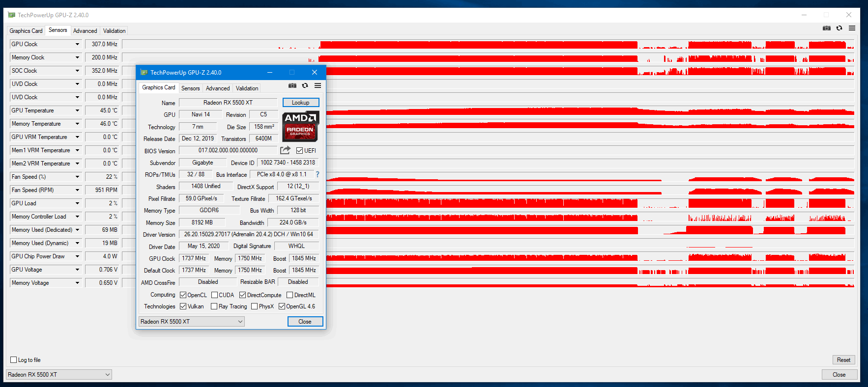Click Close button in Sensors window
This screenshot has width=868, height=387.
[x=839, y=375]
